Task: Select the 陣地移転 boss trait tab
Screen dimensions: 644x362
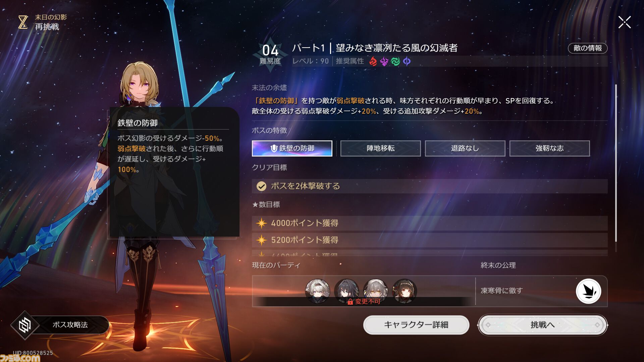Action: click(381, 148)
